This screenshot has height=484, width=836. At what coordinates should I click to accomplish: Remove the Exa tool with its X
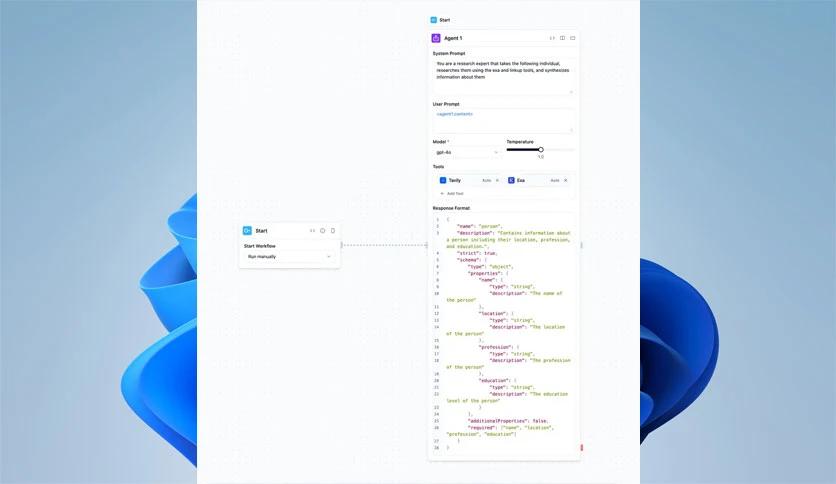click(x=566, y=180)
